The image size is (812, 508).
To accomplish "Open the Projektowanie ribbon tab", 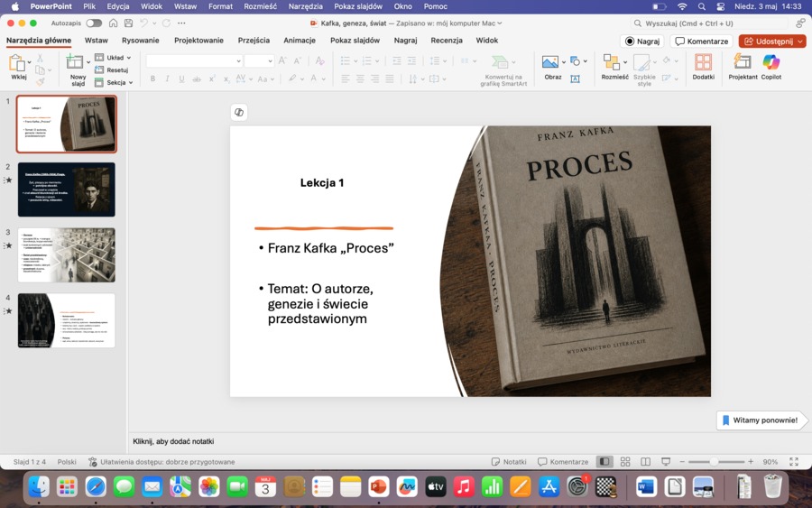I will (198, 41).
